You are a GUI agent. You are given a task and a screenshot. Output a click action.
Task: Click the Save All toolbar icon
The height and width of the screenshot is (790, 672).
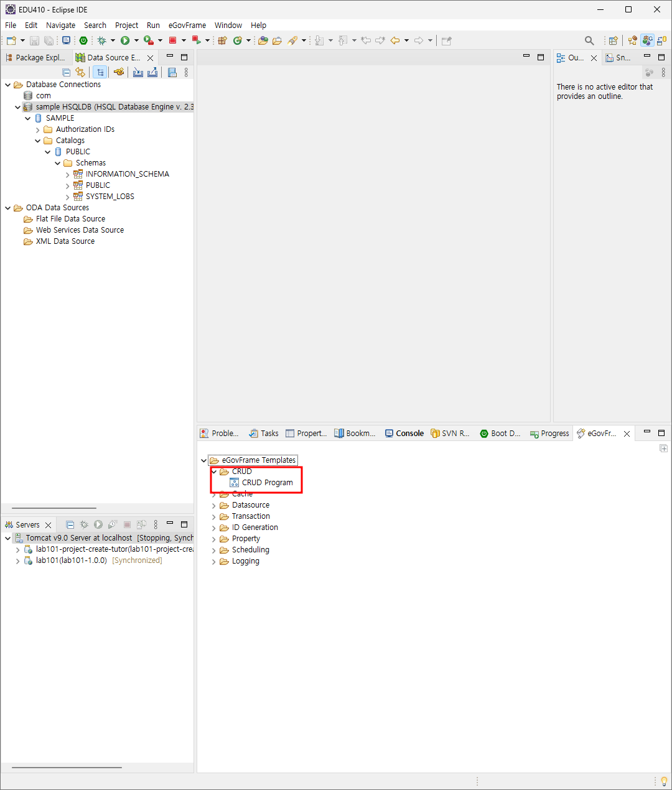coord(49,40)
